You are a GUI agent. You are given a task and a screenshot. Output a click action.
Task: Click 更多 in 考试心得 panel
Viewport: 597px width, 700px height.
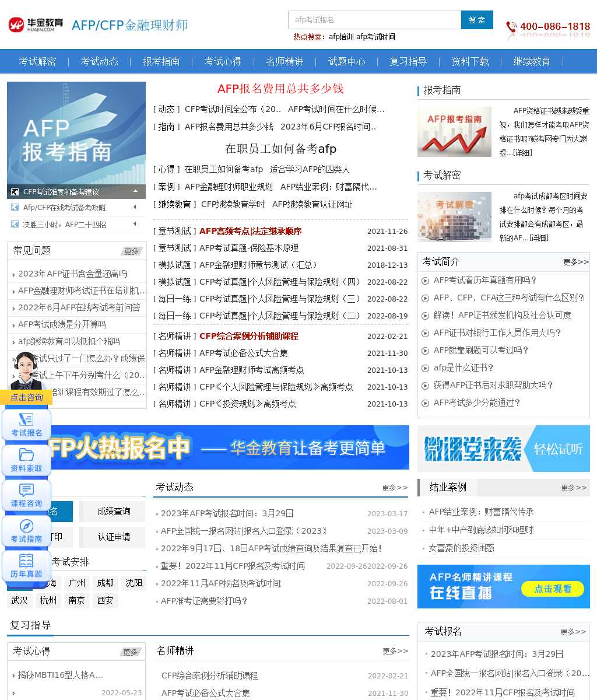pos(131,652)
